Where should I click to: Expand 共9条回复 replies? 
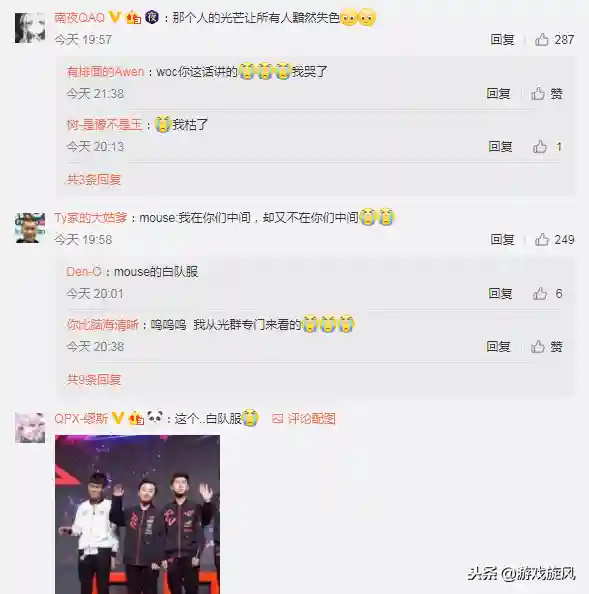(94, 379)
